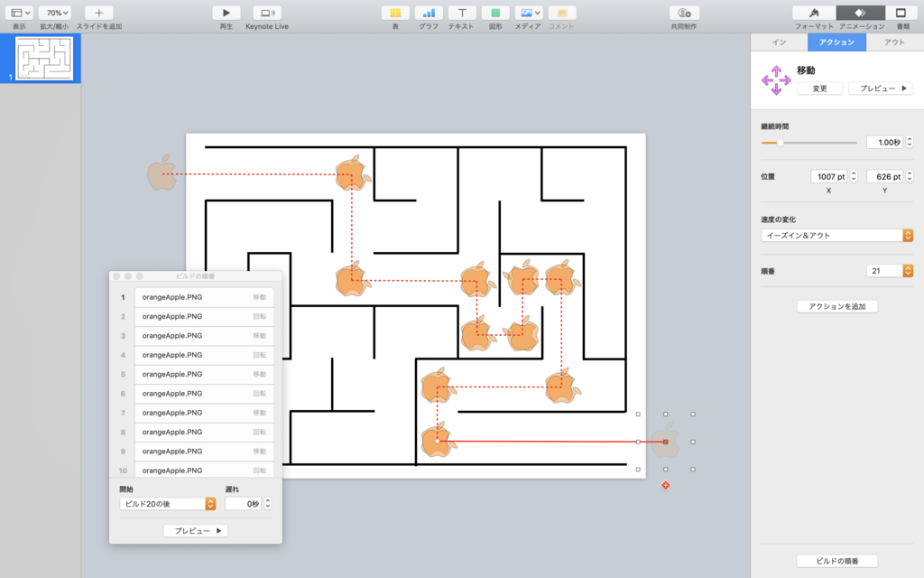This screenshot has height=578, width=924.
Task: Select build row 10 orangeApple.PNG
Action: click(x=204, y=470)
